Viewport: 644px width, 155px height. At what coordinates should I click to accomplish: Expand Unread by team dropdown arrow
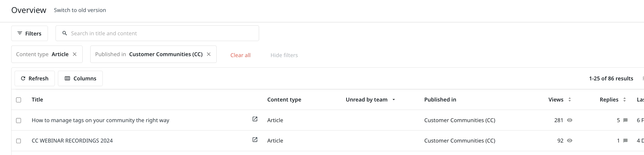394,99
